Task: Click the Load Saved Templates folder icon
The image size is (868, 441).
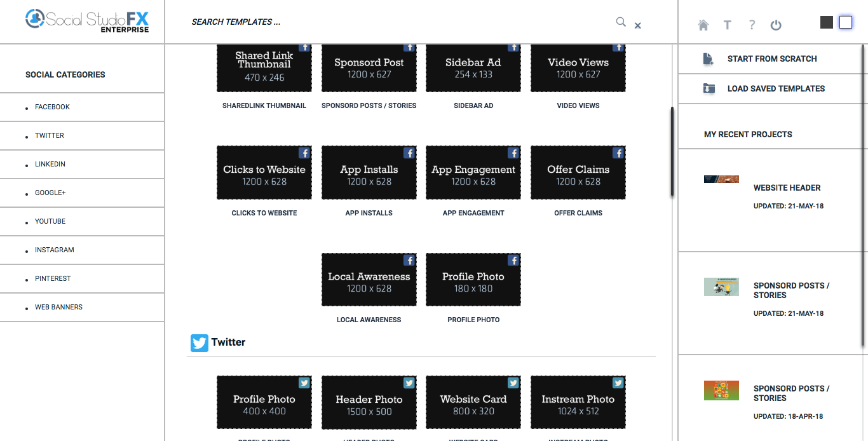Action: coord(709,88)
